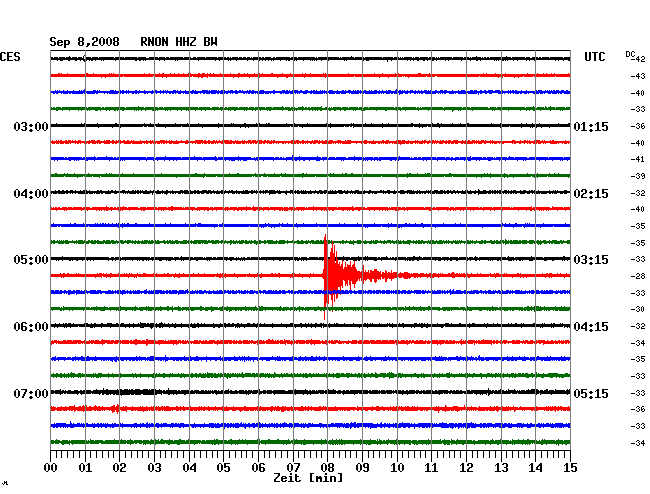
Task: Click the DC value -43
Action: pos(638,76)
